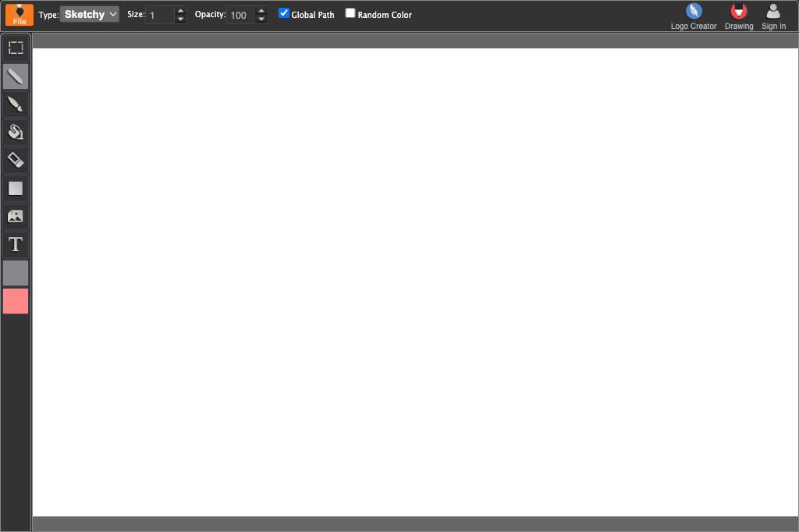Open the gray color swatch
The width and height of the screenshot is (799, 532).
point(16,273)
